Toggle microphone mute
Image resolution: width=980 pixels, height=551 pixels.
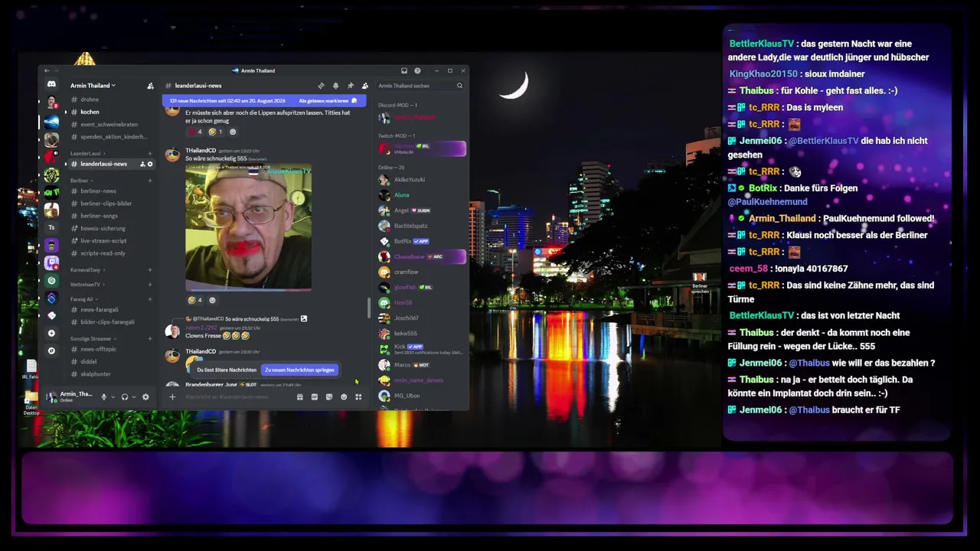[103, 396]
